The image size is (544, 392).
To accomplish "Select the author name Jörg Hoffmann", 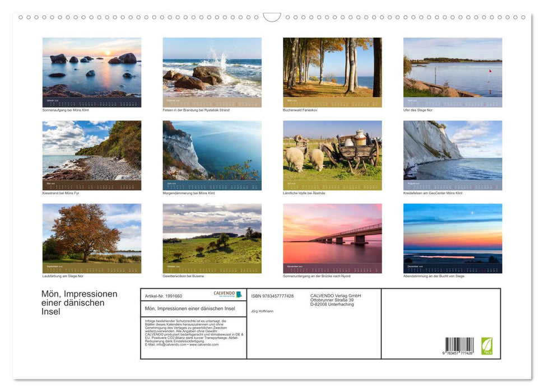I will coord(263,311).
